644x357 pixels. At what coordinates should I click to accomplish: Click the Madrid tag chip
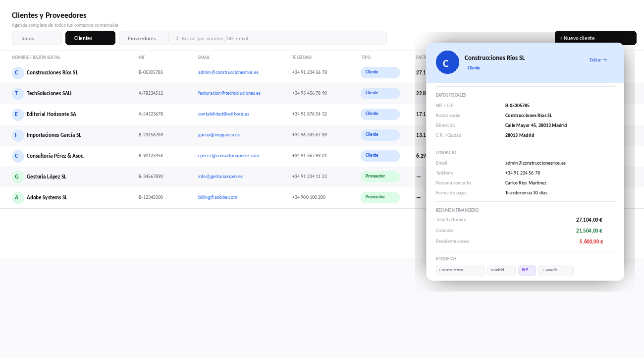(501, 270)
